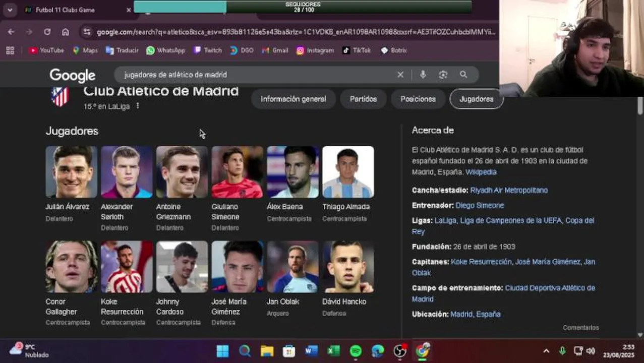Open Spotify from the taskbar

click(x=356, y=351)
